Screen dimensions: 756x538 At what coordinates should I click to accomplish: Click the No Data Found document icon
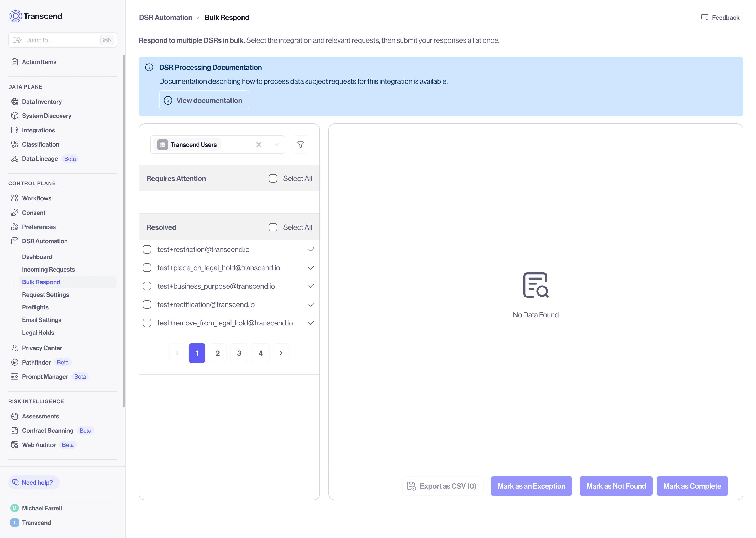tap(535, 285)
